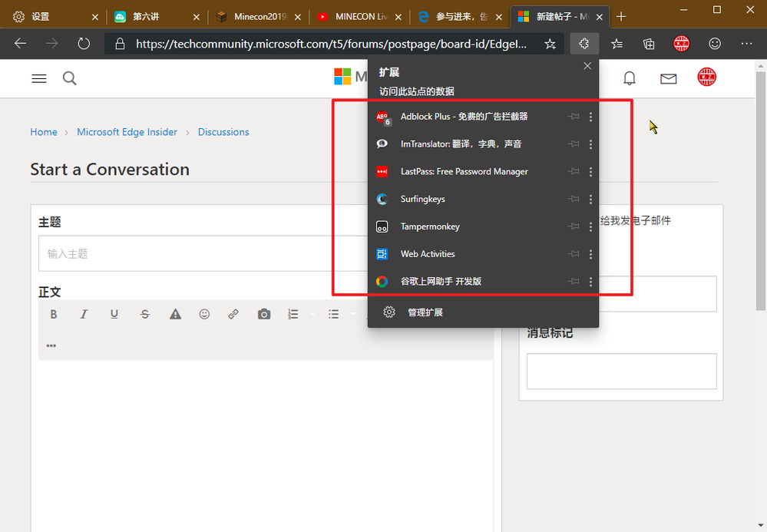Insert a numbered list
767x532 pixels.
click(x=293, y=315)
